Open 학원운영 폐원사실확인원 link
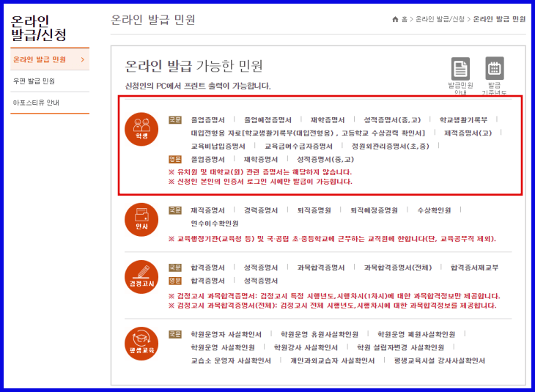This screenshot has width=535, height=392. pyautogui.click(x=416, y=334)
